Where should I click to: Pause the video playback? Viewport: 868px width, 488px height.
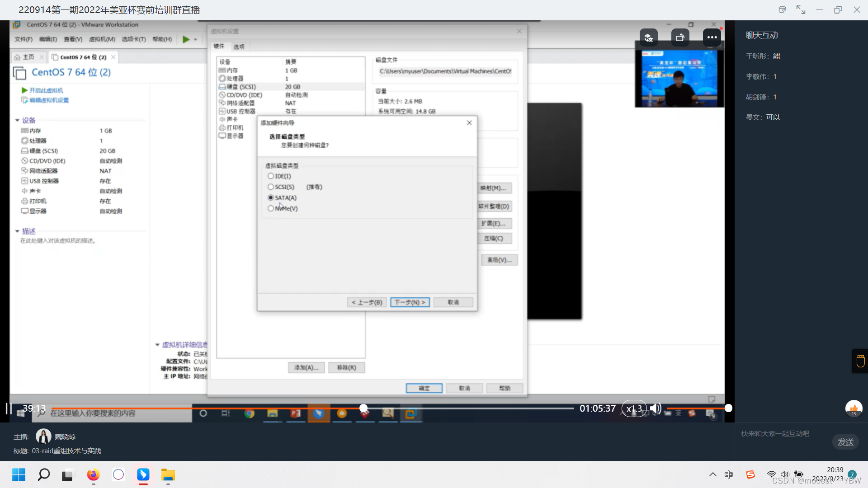pos(9,408)
